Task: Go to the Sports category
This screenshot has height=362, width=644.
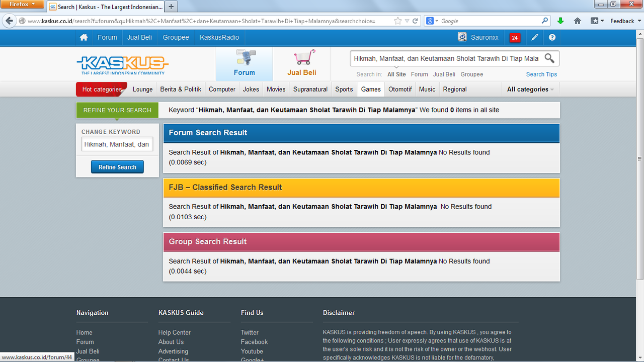Action: 344,89
